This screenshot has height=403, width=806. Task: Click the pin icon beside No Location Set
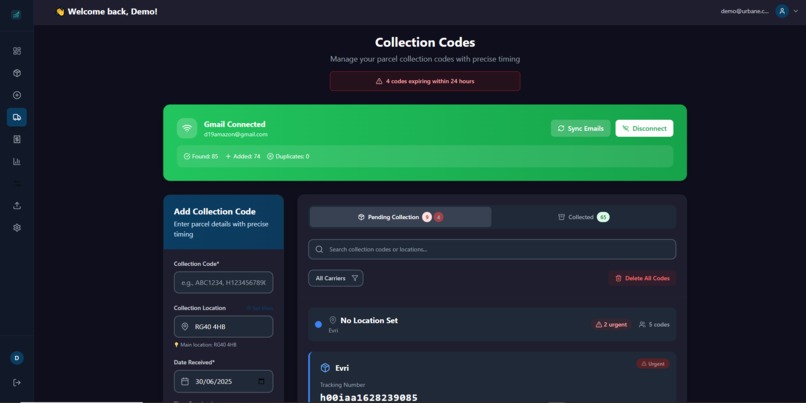[333, 320]
